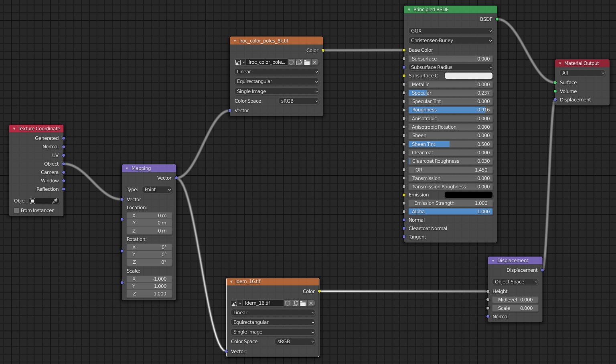Open Subsurface Radius dropdown

click(x=450, y=67)
